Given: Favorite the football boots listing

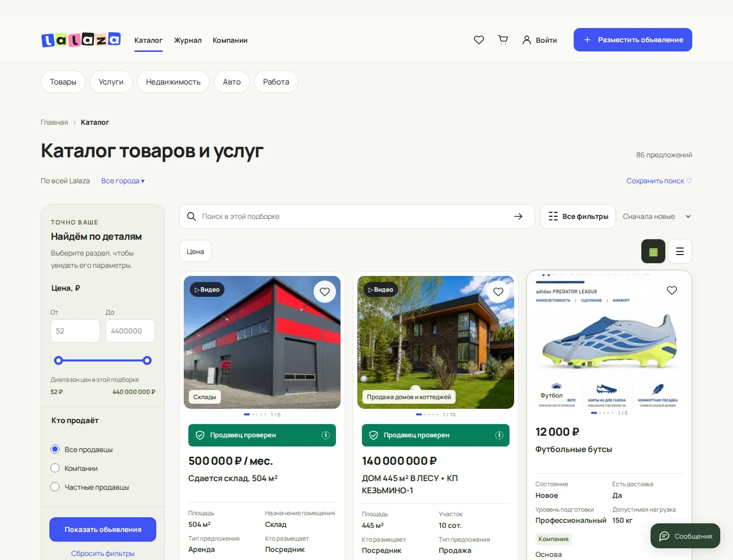Looking at the screenshot, I should [672, 290].
